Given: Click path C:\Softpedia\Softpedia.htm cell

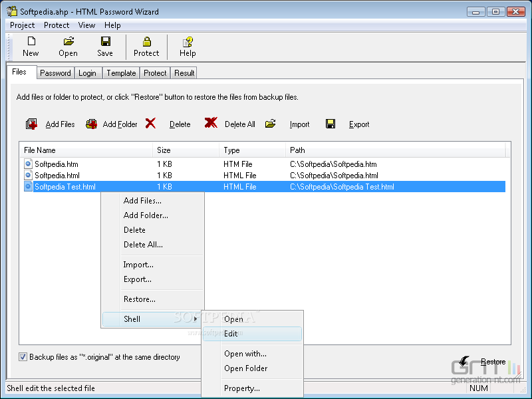Looking at the screenshot, I should (333, 164).
